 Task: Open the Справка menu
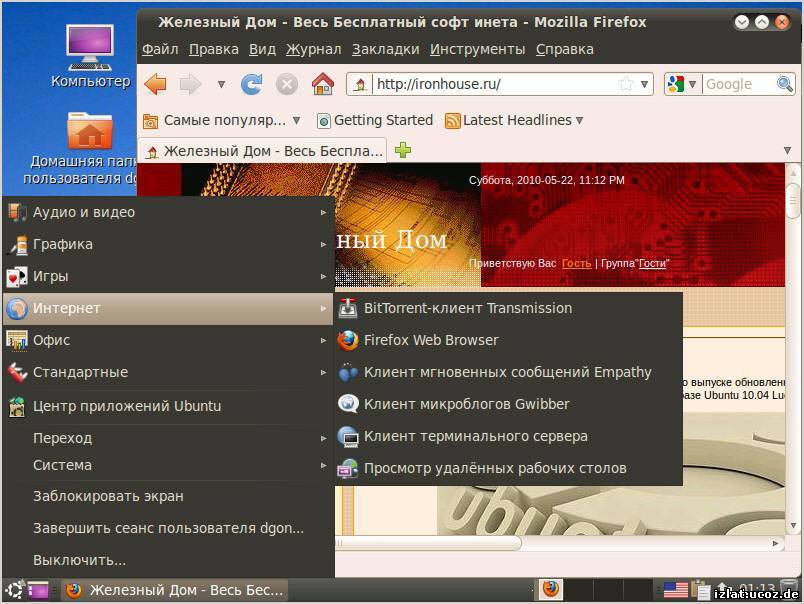[565, 49]
